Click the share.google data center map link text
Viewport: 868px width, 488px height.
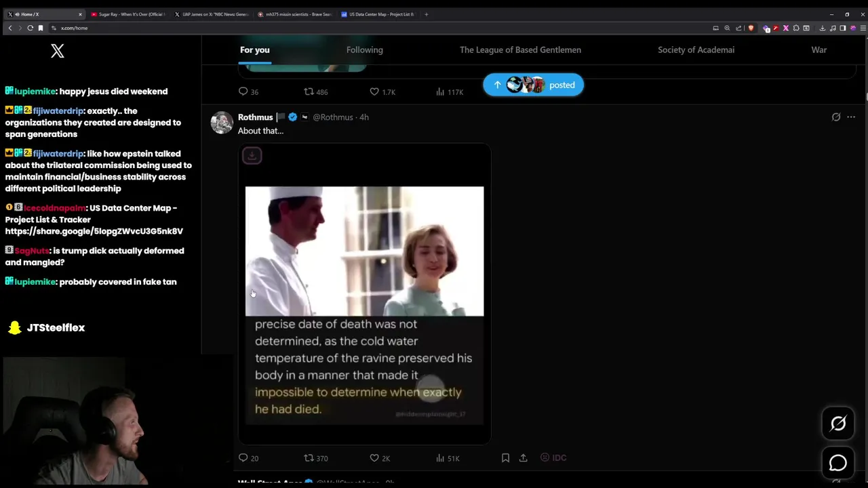click(94, 231)
